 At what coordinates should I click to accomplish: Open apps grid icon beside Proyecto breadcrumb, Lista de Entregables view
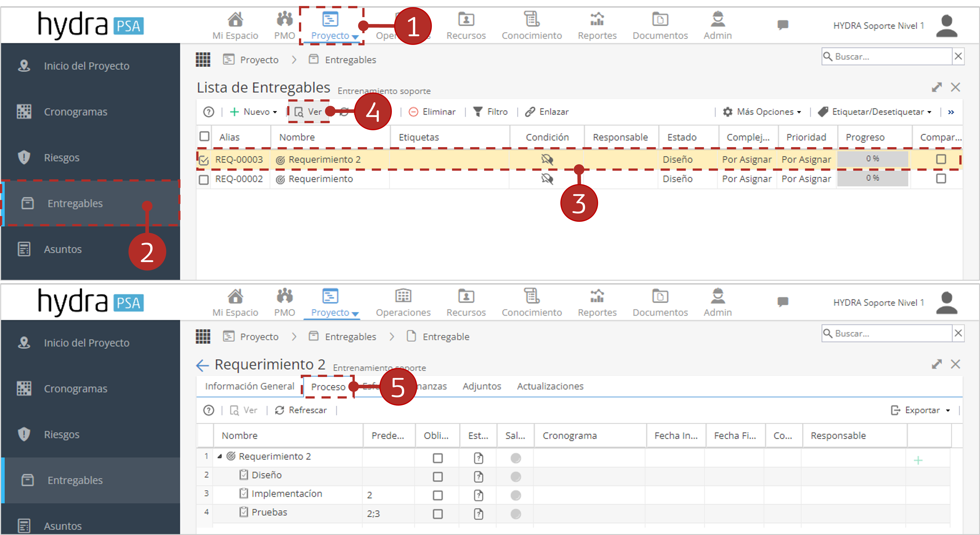tap(203, 59)
